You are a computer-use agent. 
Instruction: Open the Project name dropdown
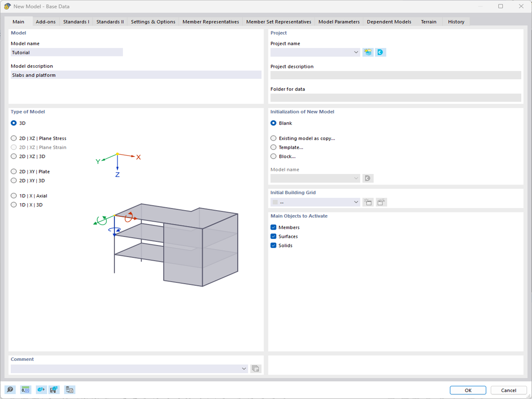[356, 52]
